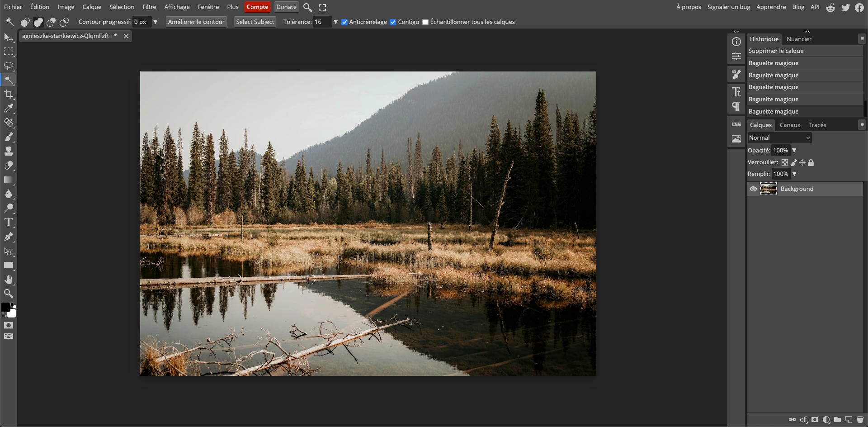Uncheck the Contigu checkbox
This screenshot has width=868, height=427.
[393, 22]
